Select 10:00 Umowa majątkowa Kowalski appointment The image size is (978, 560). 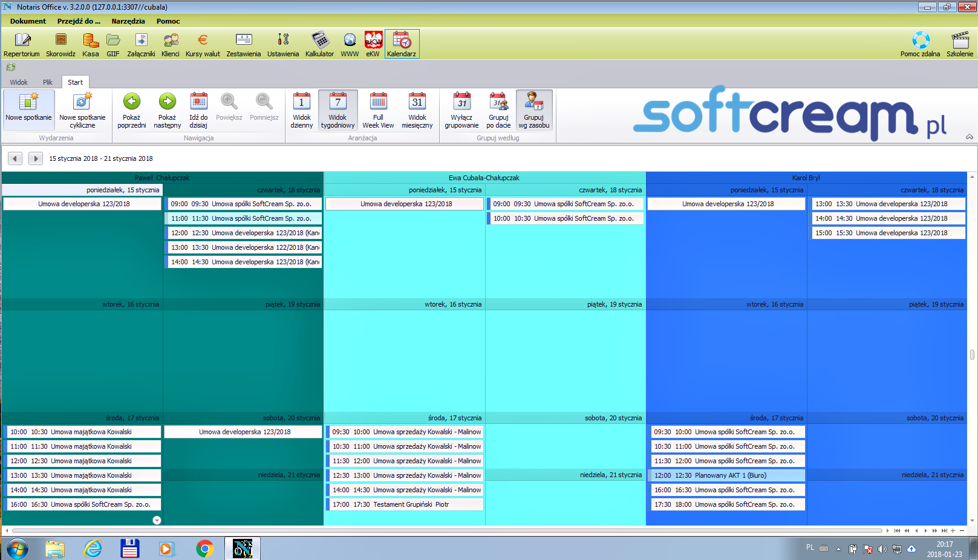pyautogui.click(x=83, y=432)
